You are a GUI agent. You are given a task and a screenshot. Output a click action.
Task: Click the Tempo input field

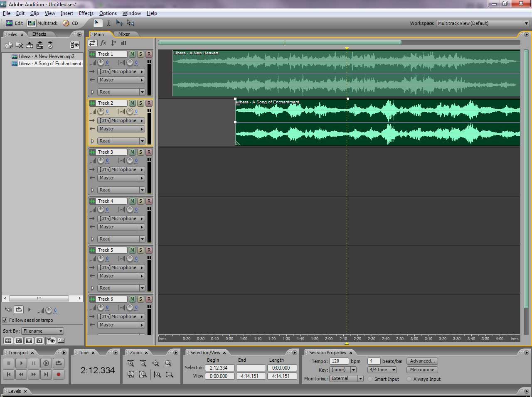click(338, 361)
